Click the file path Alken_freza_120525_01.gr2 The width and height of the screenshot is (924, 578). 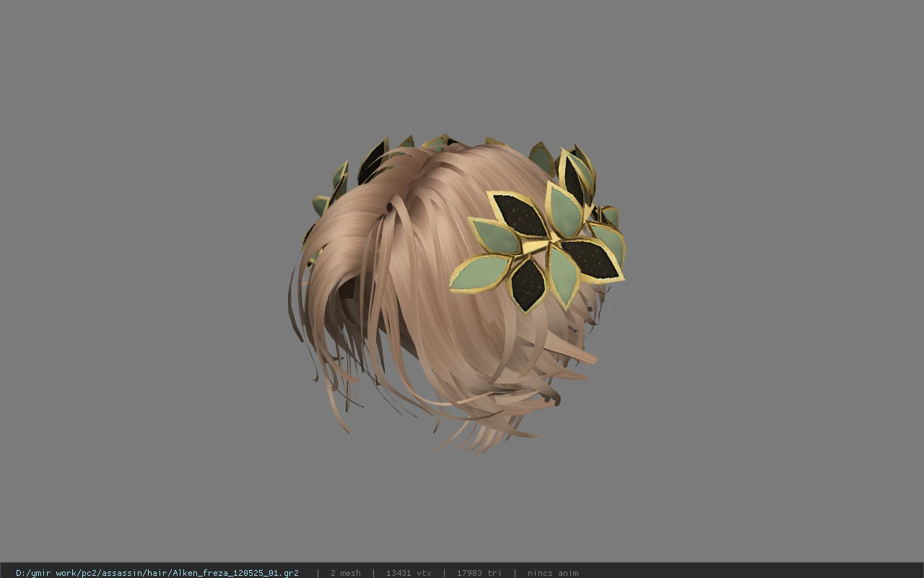pyautogui.click(x=157, y=573)
